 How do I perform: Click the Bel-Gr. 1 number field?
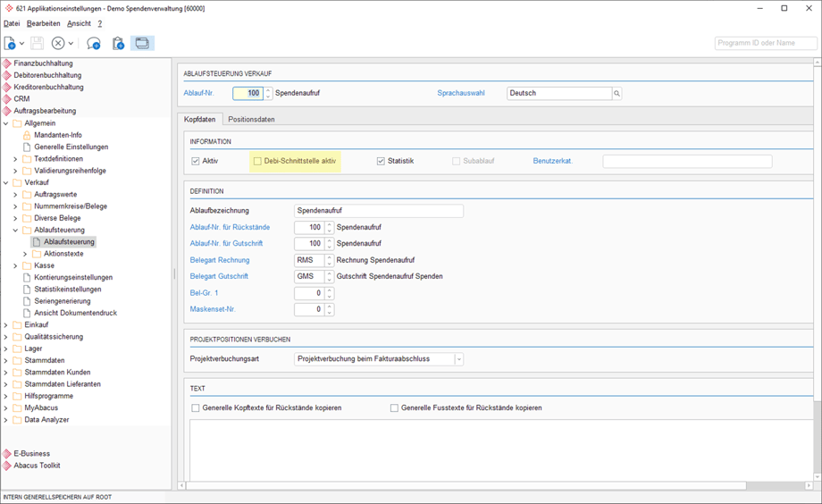coord(309,293)
